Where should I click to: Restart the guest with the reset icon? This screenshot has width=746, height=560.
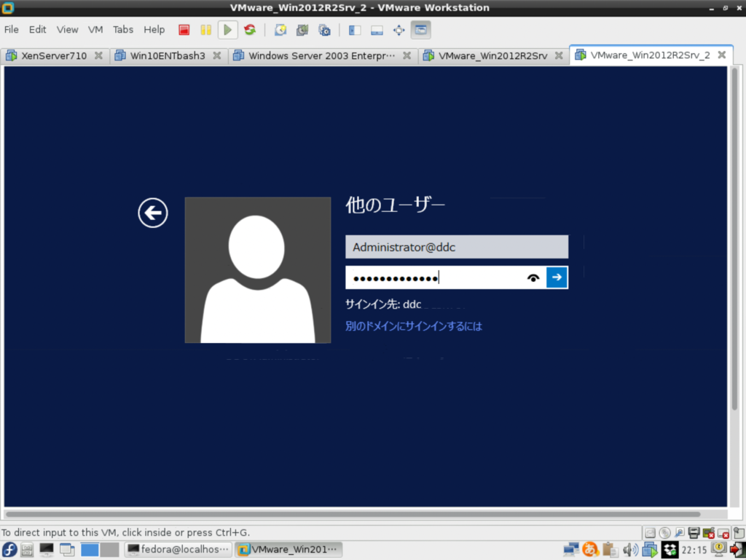pyautogui.click(x=250, y=30)
